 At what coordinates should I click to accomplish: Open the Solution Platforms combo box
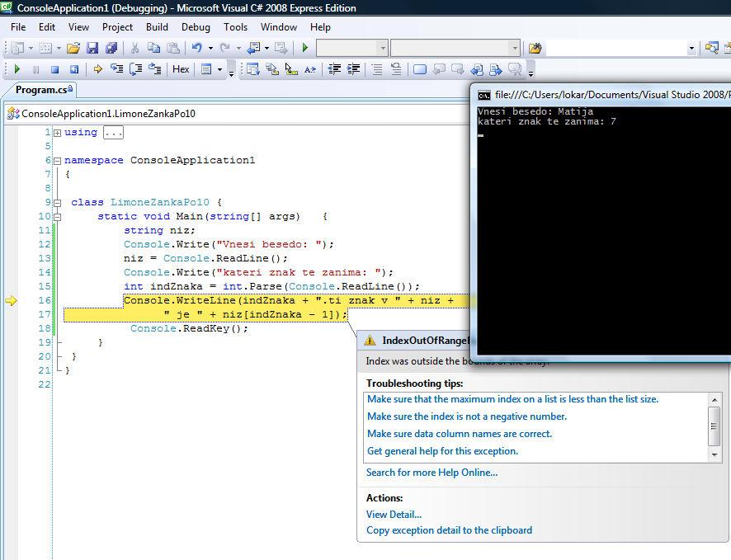click(455, 48)
